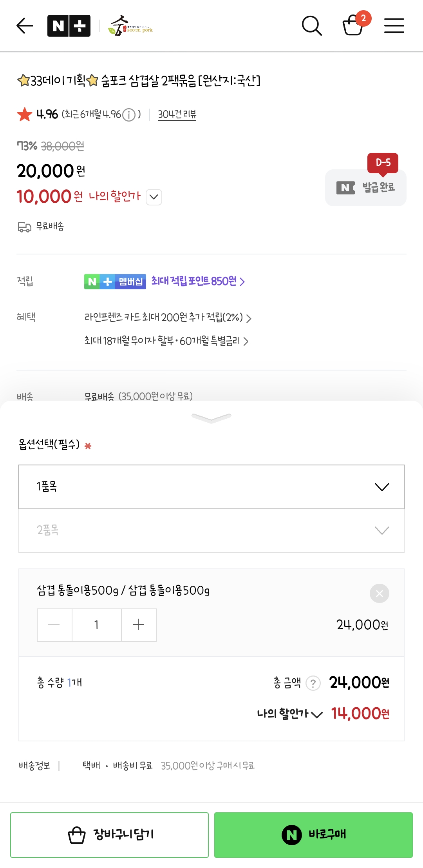Tap the 장바구니담기 button

point(109,835)
